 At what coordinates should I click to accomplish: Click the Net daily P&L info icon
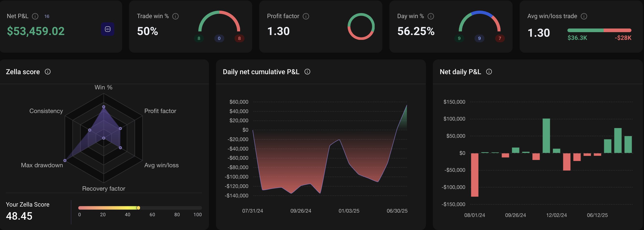pyautogui.click(x=489, y=72)
